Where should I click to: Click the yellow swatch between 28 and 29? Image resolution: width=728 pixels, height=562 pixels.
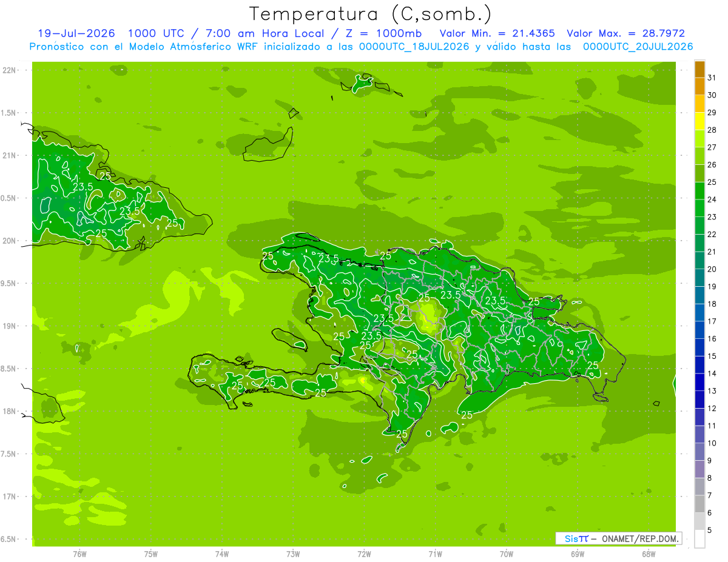tap(699, 121)
